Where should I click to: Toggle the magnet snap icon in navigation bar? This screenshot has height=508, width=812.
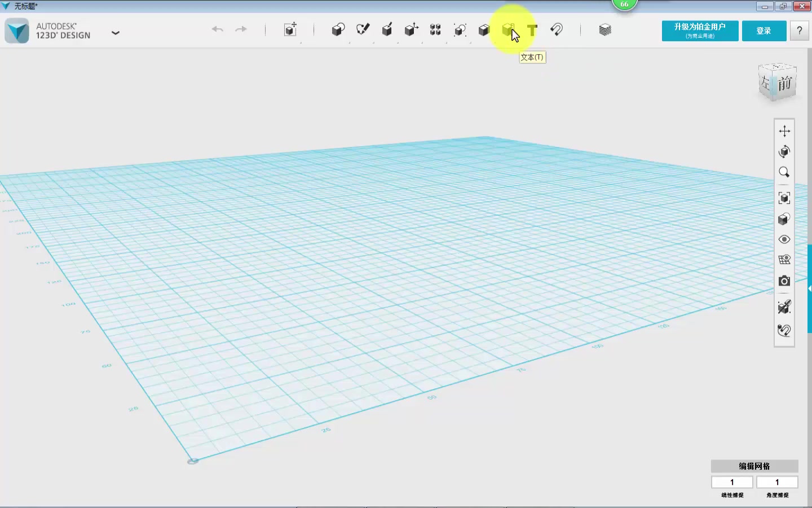point(784,330)
